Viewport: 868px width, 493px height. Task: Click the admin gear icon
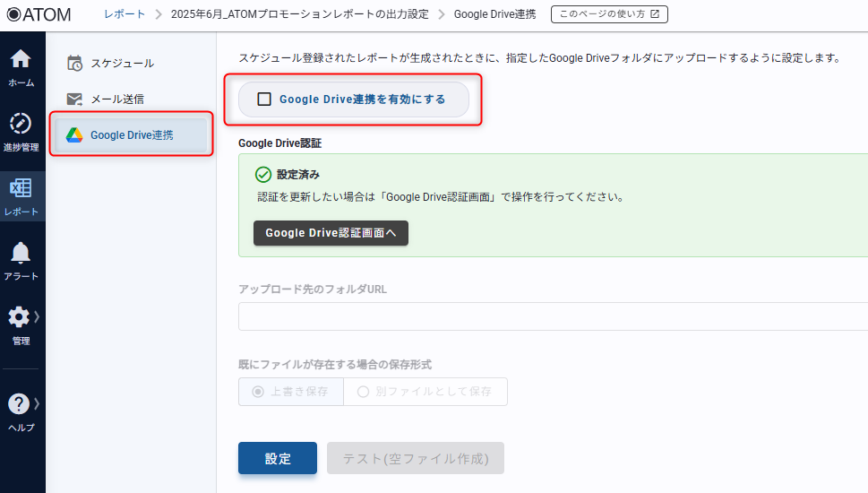coord(19,316)
